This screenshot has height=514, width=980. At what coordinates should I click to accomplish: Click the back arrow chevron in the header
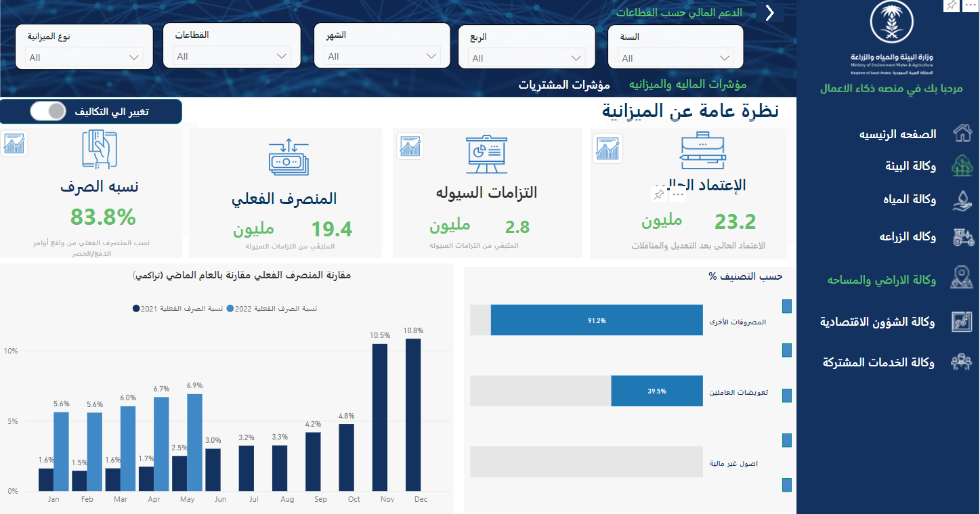click(x=769, y=14)
